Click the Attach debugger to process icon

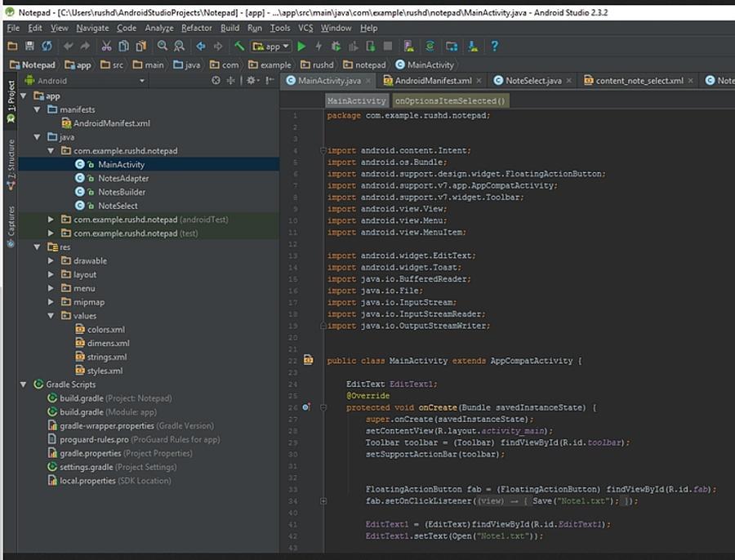point(370,46)
